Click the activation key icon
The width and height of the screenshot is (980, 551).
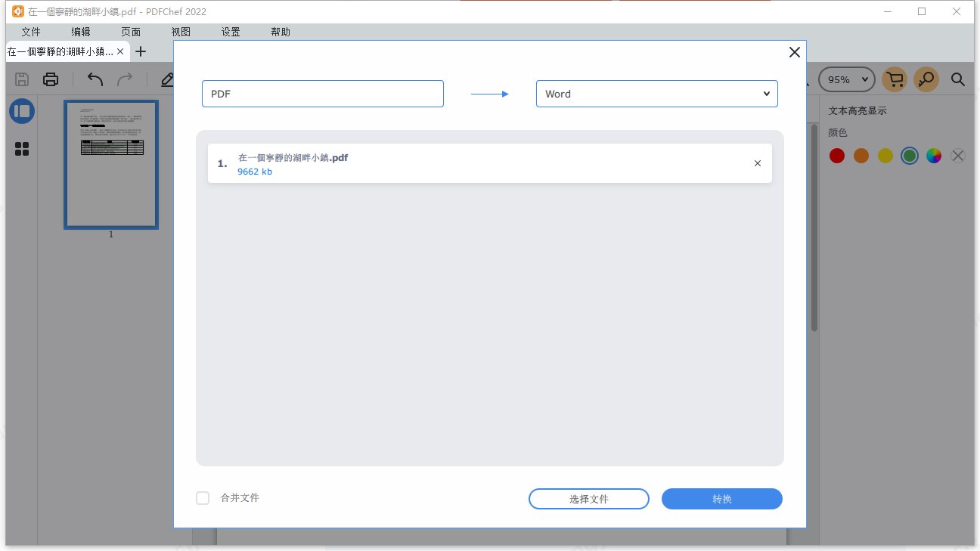pos(926,79)
